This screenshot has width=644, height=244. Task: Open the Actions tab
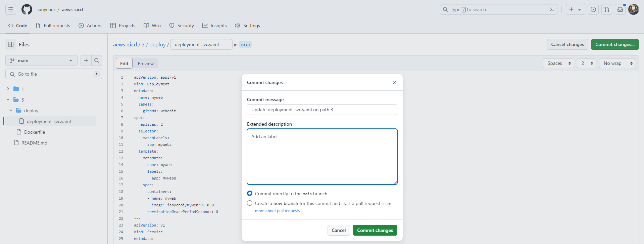point(90,26)
